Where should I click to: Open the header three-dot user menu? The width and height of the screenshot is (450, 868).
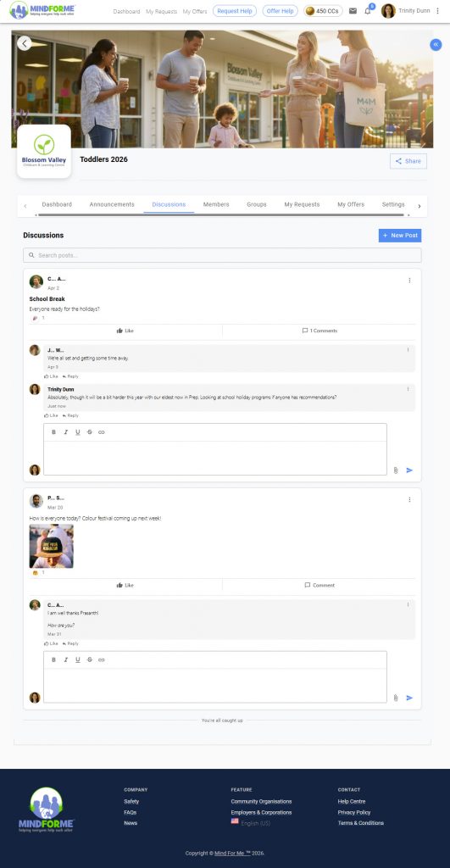point(438,11)
